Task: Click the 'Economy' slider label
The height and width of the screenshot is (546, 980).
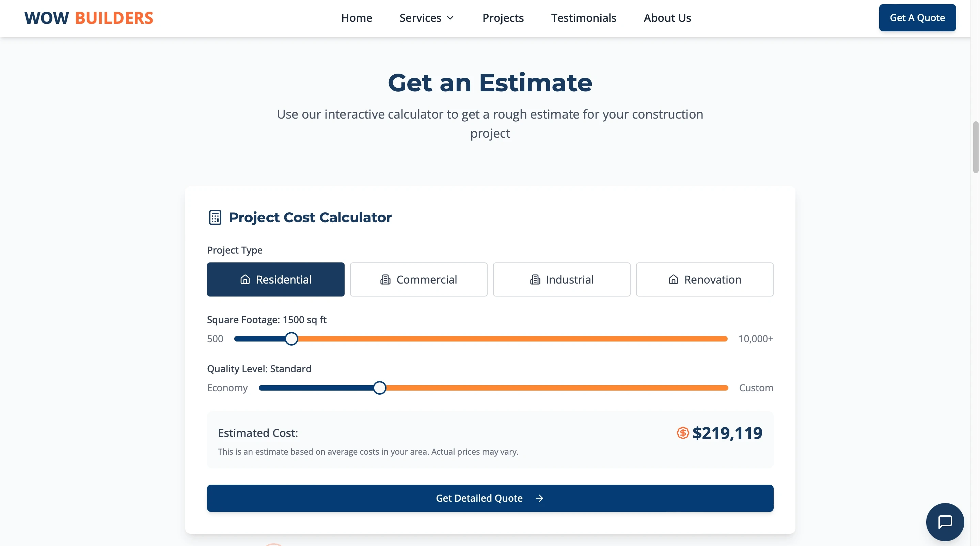Action: (x=227, y=388)
